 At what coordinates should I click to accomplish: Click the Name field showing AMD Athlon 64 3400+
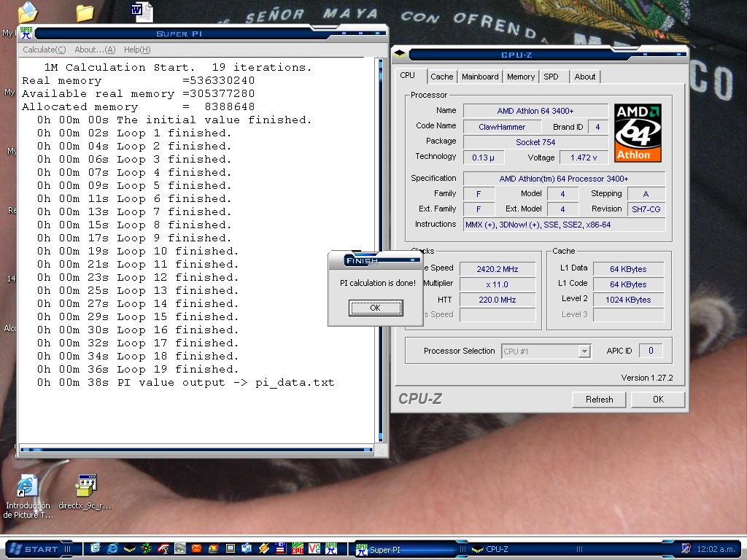point(535,111)
